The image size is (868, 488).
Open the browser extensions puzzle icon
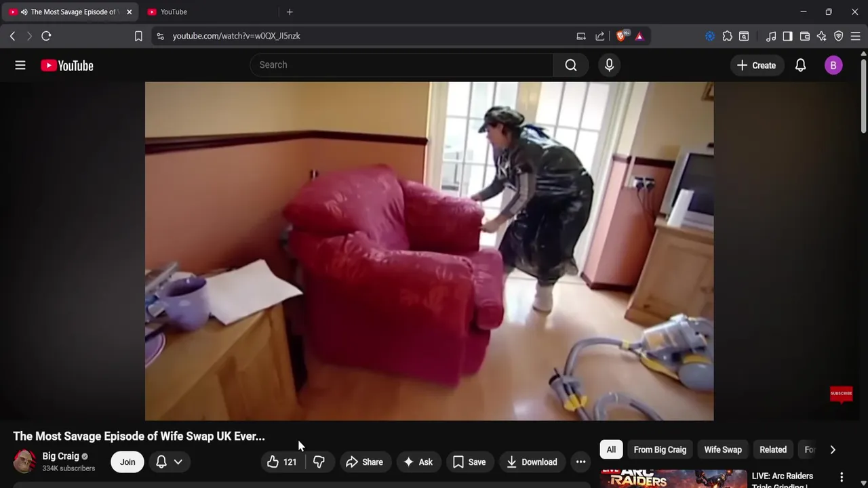click(x=727, y=36)
